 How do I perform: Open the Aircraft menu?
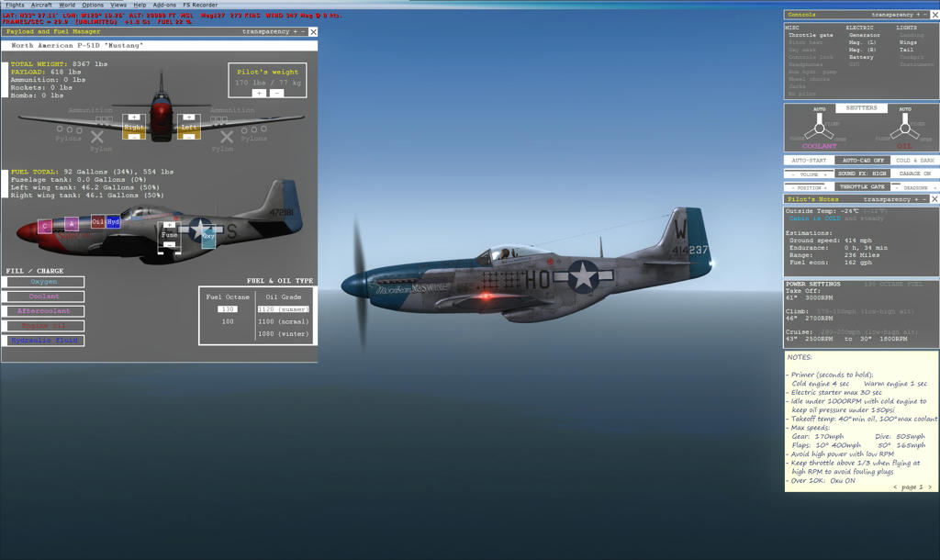[41, 5]
